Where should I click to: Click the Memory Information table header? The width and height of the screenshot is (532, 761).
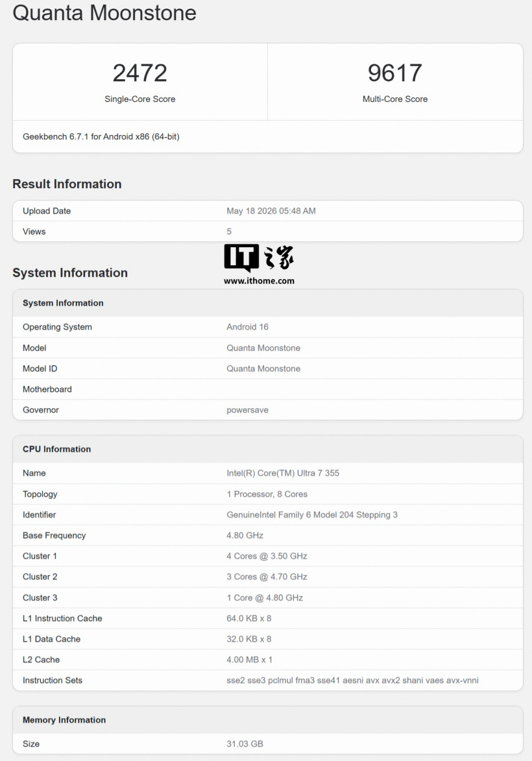(x=64, y=719)
